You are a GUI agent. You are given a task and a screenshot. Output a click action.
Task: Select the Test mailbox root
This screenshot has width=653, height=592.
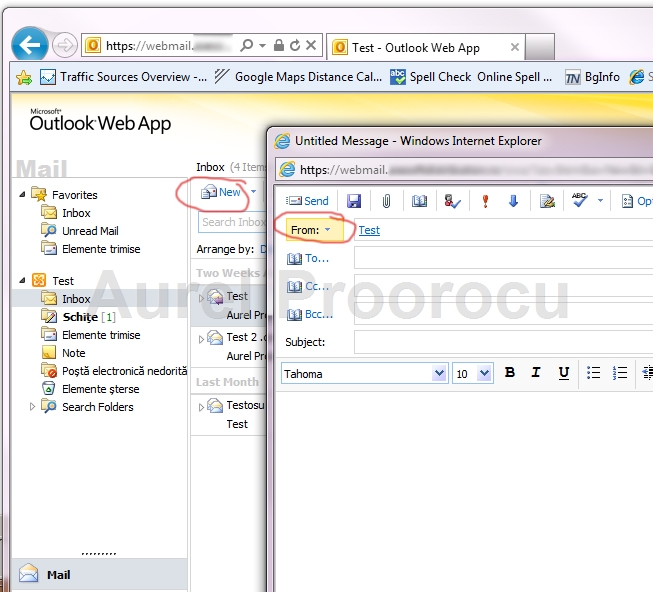53,281
